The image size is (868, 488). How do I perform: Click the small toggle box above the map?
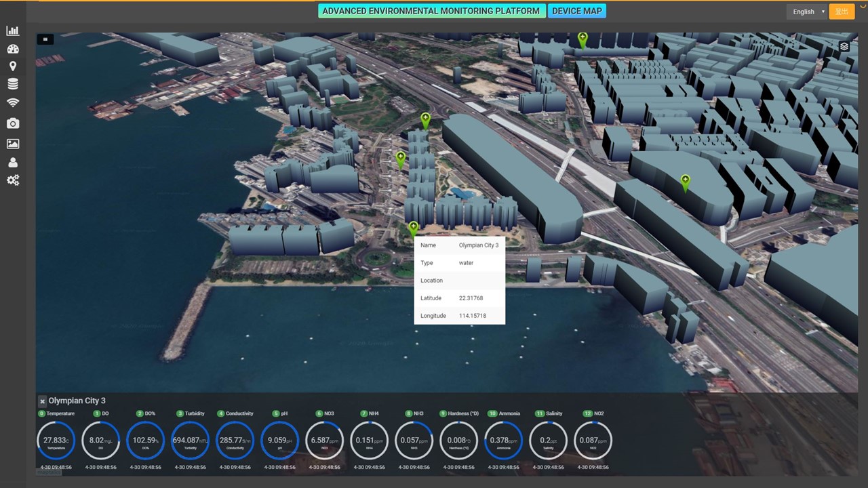coord(45,39)
